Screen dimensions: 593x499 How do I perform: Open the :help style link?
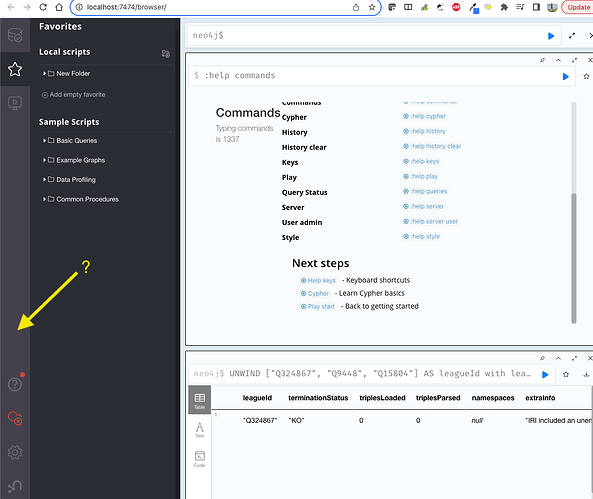point(421,236)
